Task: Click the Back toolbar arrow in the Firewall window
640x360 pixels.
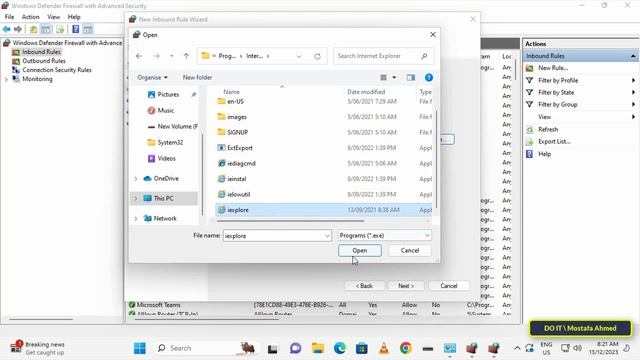Action: pyautogui.click(x=7, y=29)
